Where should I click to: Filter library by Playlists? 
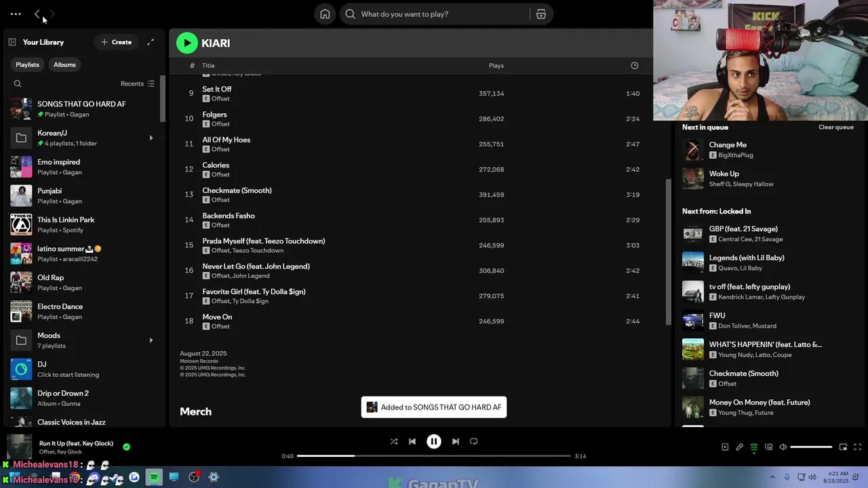click(x=27, y=64)
